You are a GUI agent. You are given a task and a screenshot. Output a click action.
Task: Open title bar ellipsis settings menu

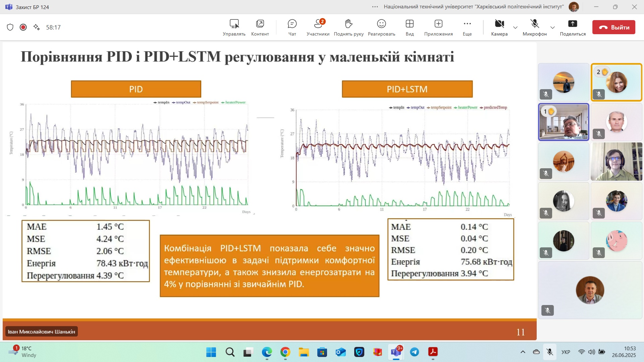pos(375,7)
